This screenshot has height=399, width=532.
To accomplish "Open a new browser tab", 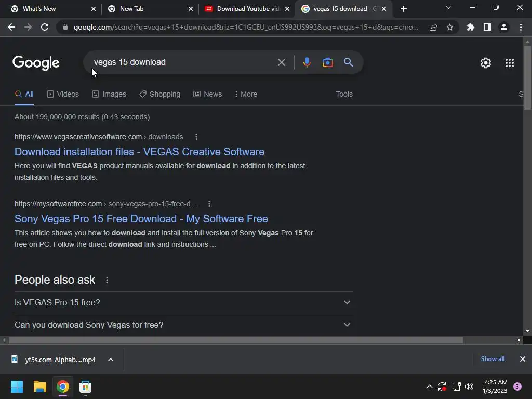I will (x=403, y=9).
